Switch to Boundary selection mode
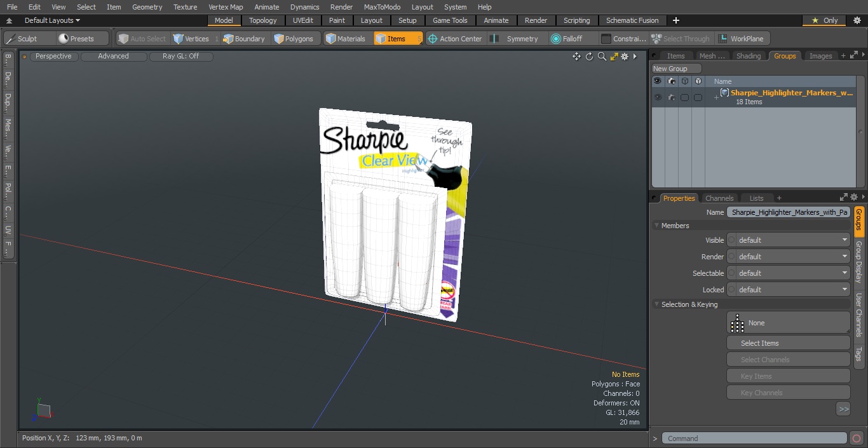 pyautogui.click(x=245, y=39)
